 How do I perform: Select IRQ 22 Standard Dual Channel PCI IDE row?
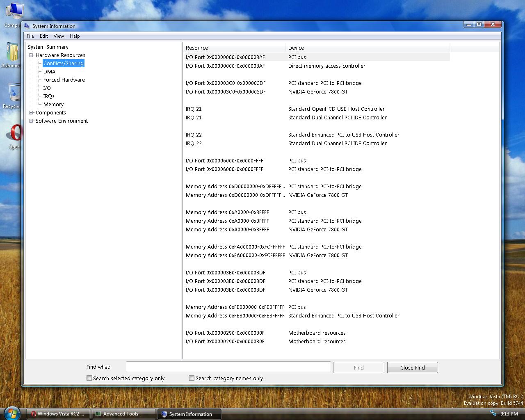tap(317, 143)
